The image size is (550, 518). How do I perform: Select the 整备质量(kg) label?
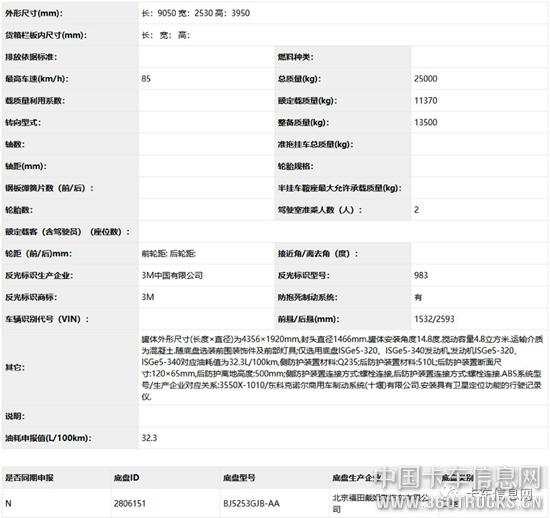click(303, 122)
